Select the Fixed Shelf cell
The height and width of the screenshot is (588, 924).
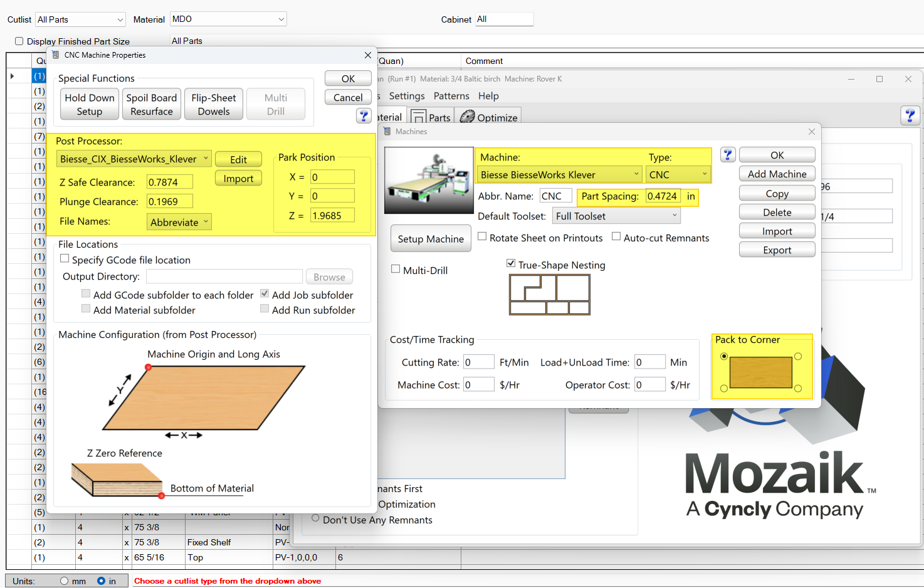[x=229, y=542]
